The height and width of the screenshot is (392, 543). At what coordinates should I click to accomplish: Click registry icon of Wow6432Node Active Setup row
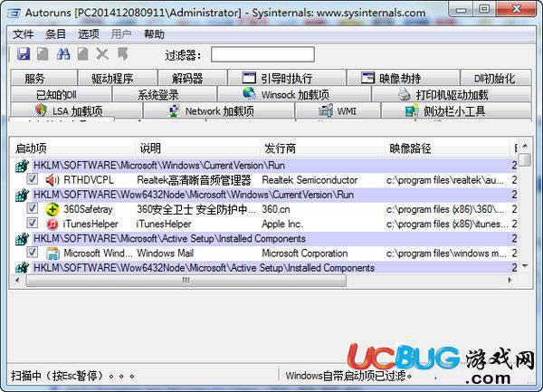(22, 267)
